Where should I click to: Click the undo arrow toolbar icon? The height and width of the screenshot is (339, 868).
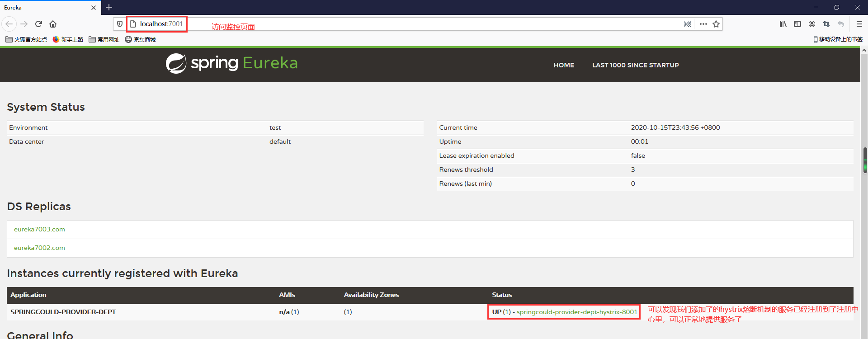(841, 24)
